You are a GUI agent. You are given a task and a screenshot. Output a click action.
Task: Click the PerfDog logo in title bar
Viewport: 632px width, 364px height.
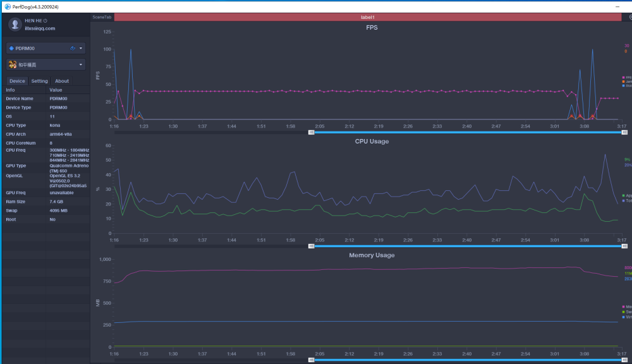click(x=7, y=7)
